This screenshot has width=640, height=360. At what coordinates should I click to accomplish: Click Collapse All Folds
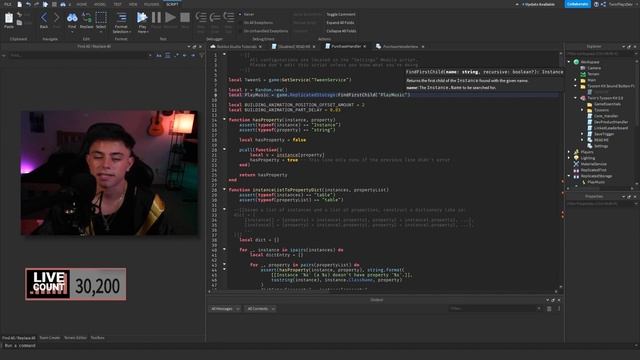click(x=341, y=31)
